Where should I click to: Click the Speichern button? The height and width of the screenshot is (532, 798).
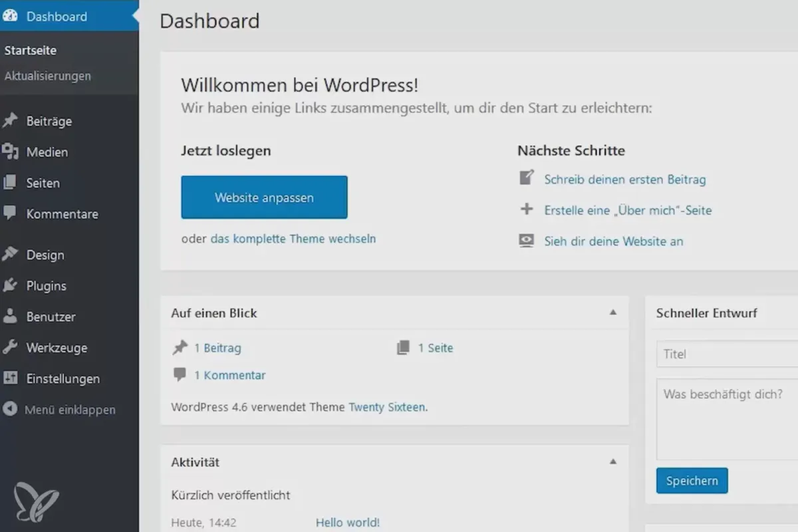pyautogui.click(x=692, y=481)
